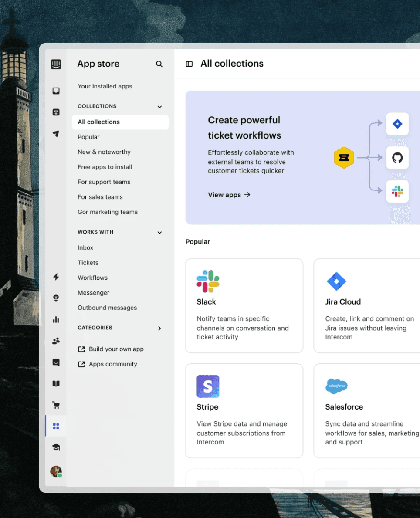
Task: Click the Outbound paper plane icon
Action: (x=56, y=134)
